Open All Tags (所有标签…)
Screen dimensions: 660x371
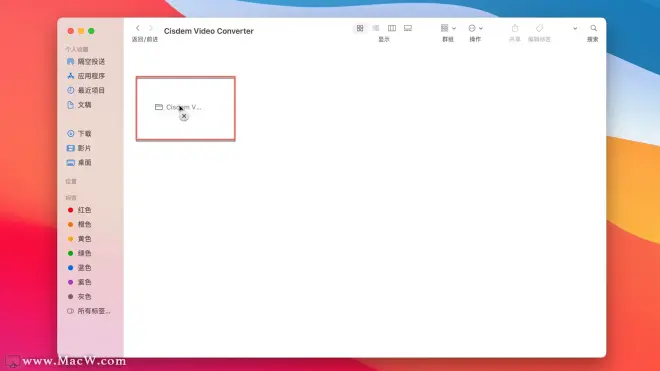pos(89,311)
